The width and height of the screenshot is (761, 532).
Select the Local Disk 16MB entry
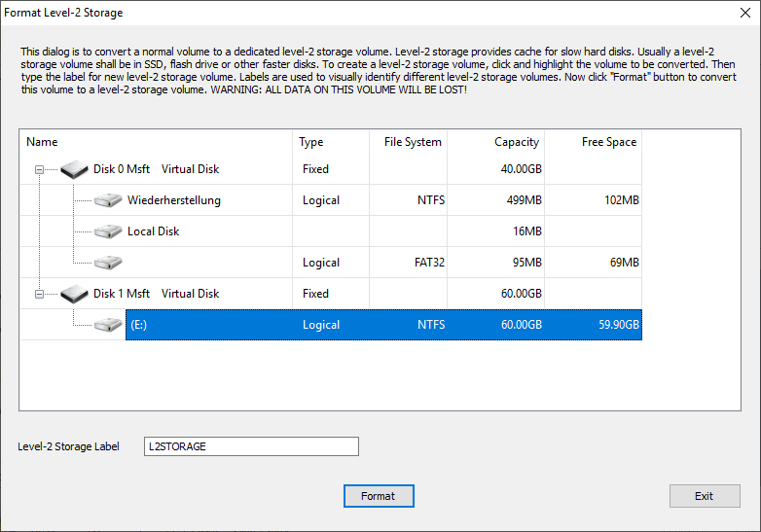click(154, 231)
